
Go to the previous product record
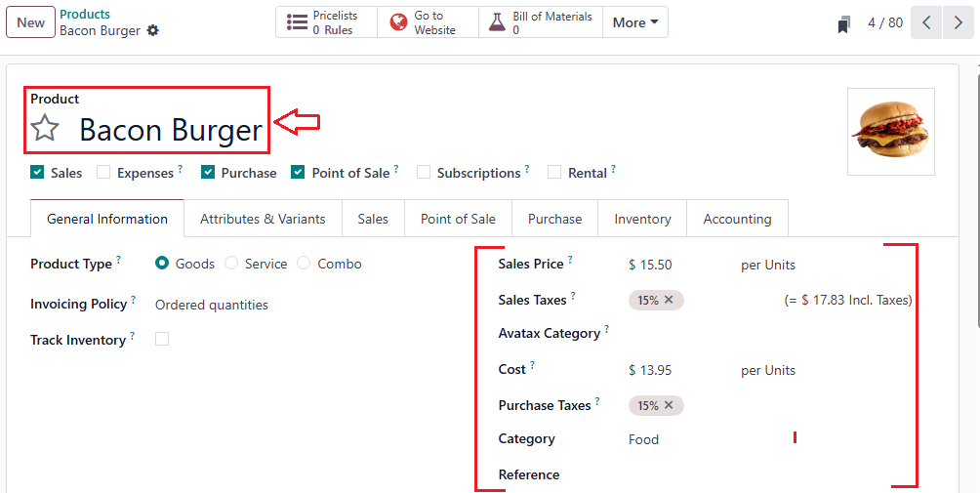pyautogui.click(x=927, y=22)
